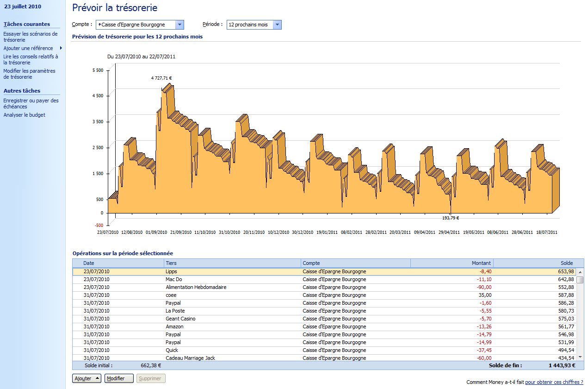Select the Cadeau Marriage Jack row
Viewport: 588px width, 389px height.
pos(324,358)
